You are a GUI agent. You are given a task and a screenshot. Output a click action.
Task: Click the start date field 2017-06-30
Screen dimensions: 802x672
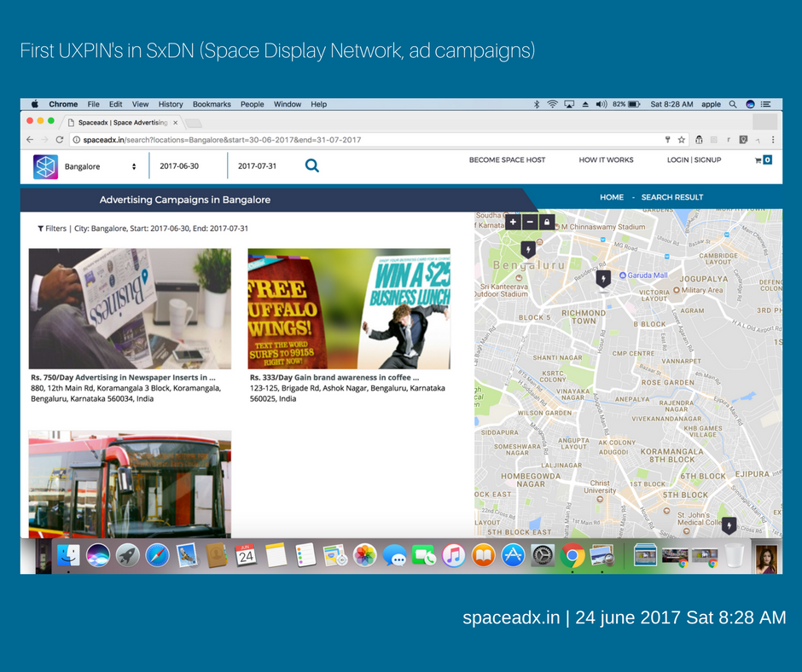(x=179, y=166)
